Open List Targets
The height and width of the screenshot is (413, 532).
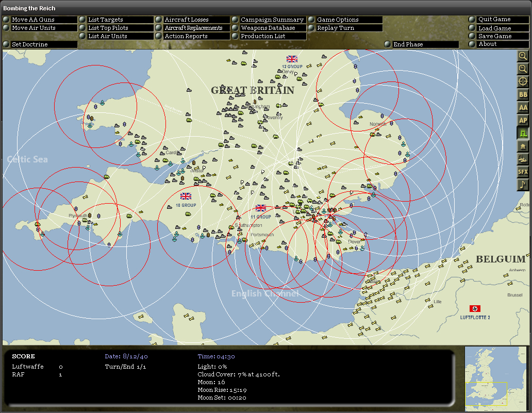click(x=117, y=20)
